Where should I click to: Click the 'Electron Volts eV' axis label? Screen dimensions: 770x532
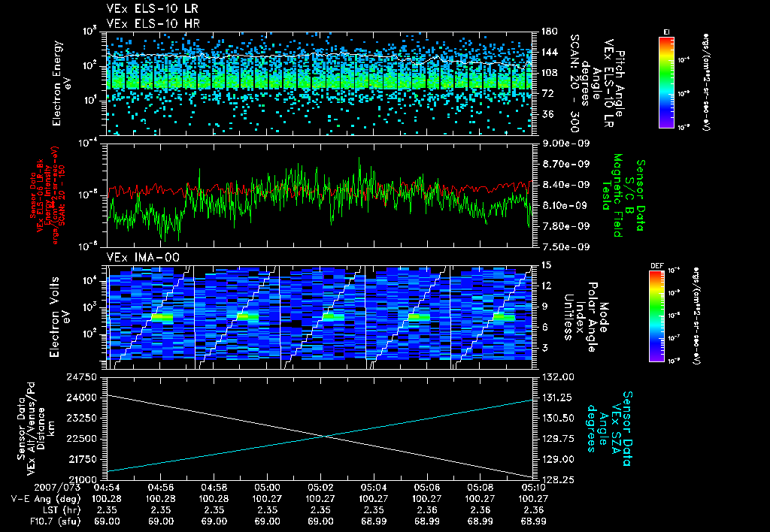(59, 317)
